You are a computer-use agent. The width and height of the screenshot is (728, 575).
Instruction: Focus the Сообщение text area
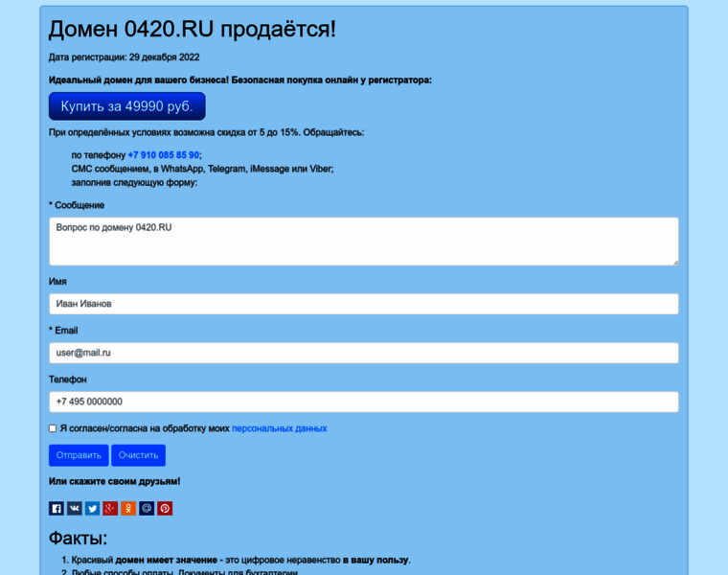pyautogui.click(x=364, y=241)
